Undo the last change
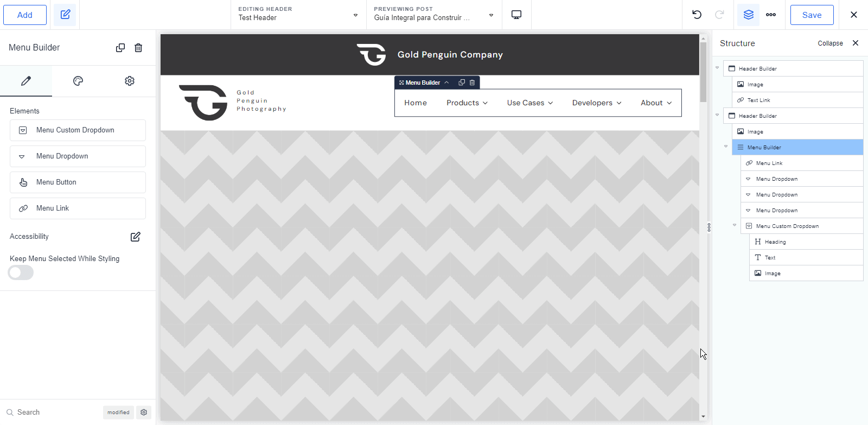 pyautogui.click(x=697, y=15)
